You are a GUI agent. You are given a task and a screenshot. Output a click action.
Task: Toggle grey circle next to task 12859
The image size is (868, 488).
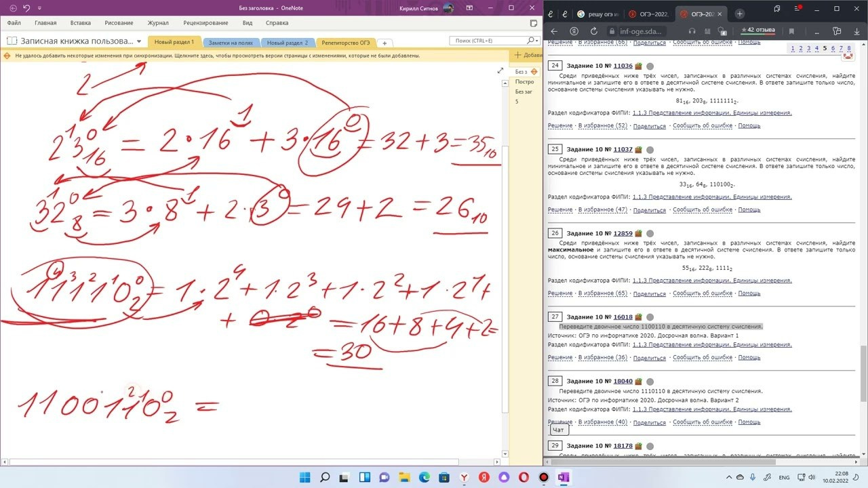pyautogui.click(x=650, y=233)
